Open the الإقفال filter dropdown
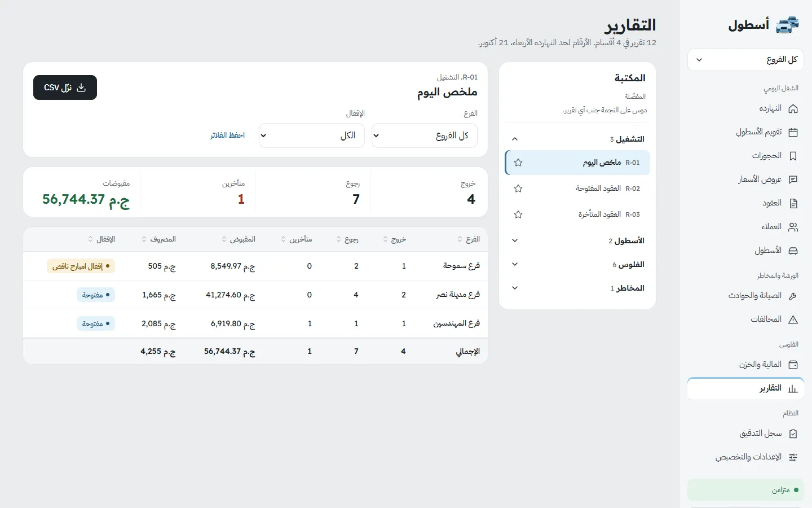 (x=312, y=135)
